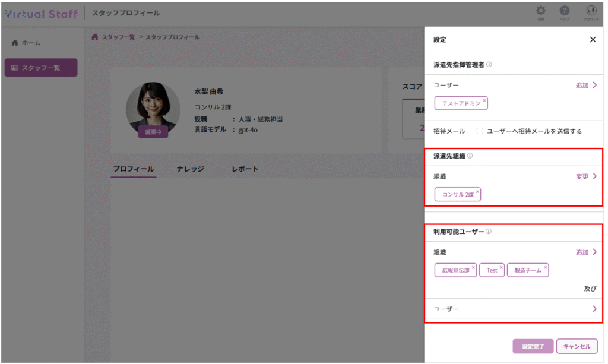
Task: Expand 変更 for 派遣先組織
Action: pyautogui.click(x=586, y=176)
